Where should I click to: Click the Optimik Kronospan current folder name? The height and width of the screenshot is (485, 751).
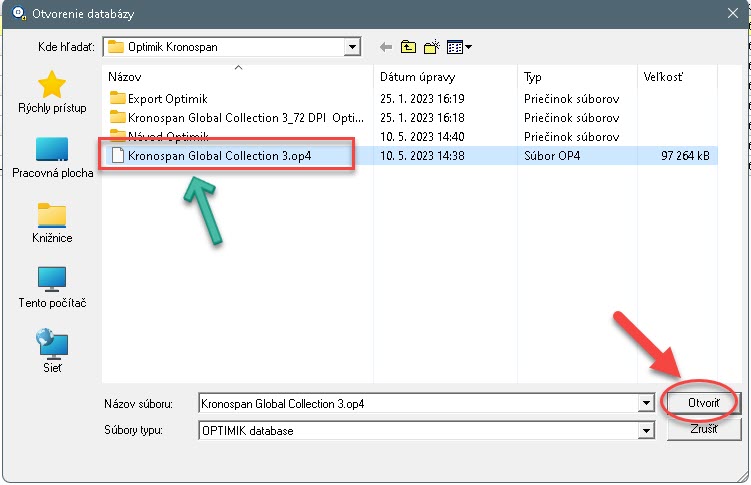click(x=172, y=47)
